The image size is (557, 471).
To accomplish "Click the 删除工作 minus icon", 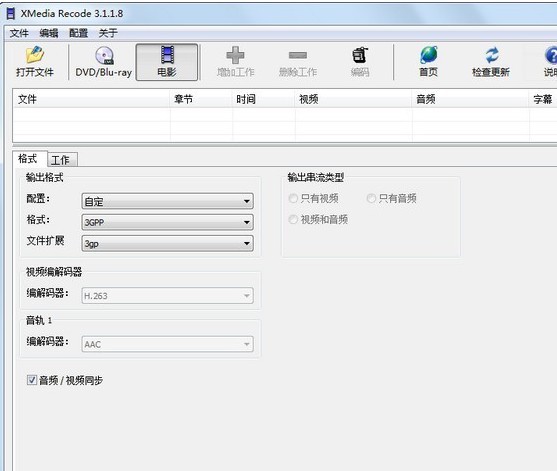I will pos(298,55).
